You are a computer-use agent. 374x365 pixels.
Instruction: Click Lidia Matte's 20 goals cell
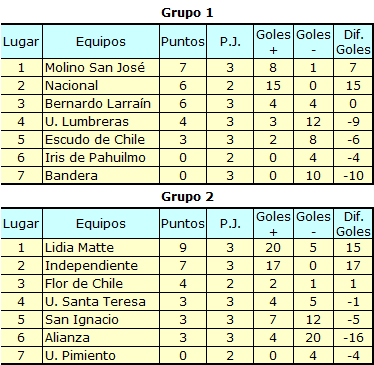tap(273, 248)
